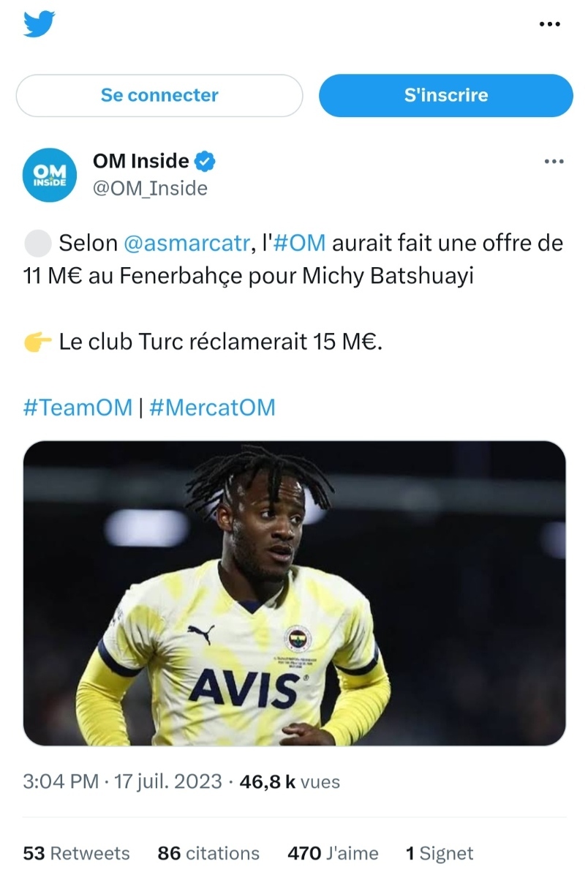Click the pointing hand emoji

pos(37,342)
